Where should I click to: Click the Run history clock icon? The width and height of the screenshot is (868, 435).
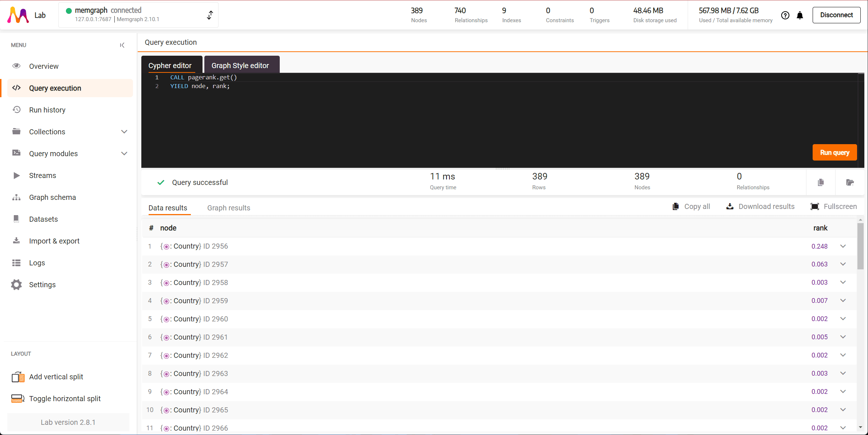click(16, 110)
